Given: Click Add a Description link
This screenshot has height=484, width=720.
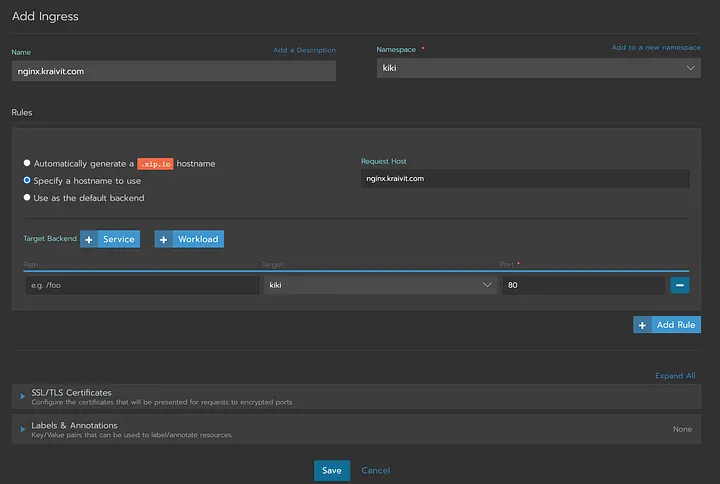Looking at the screenshot, I should [x=304, y=50].
